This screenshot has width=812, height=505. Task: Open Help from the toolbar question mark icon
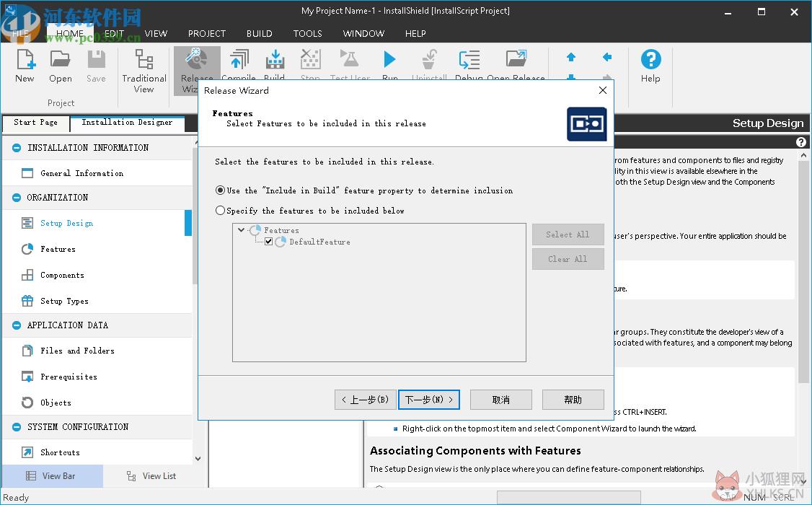(650, 66)
